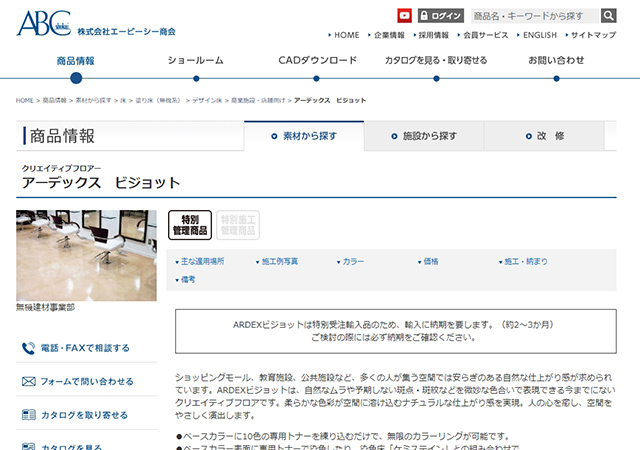Open CADダウンロード in main navigation
640x450 pixels.
click(317, 61)
